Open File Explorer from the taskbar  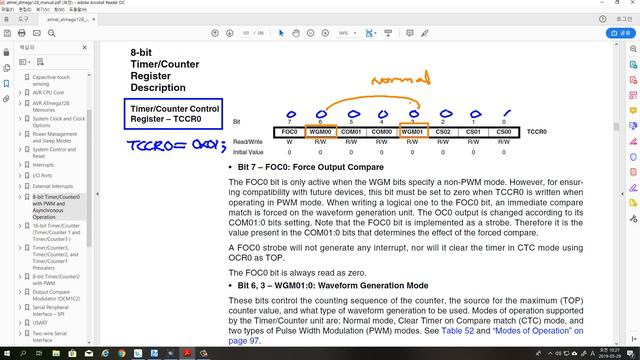tap(56, 353)
